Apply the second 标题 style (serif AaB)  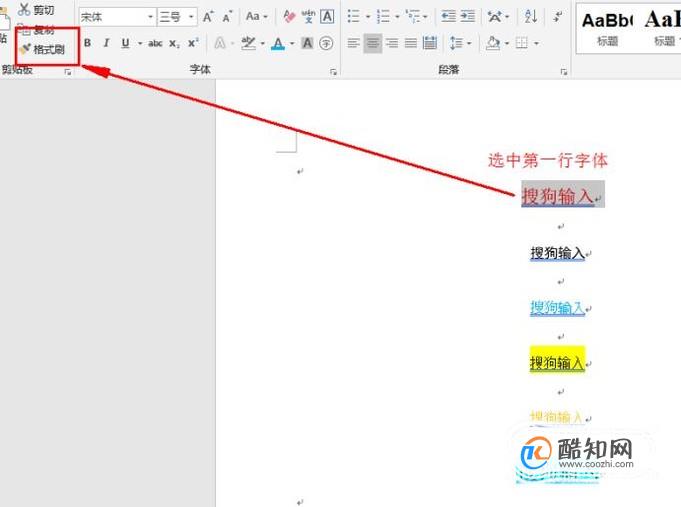click(661, 29)
